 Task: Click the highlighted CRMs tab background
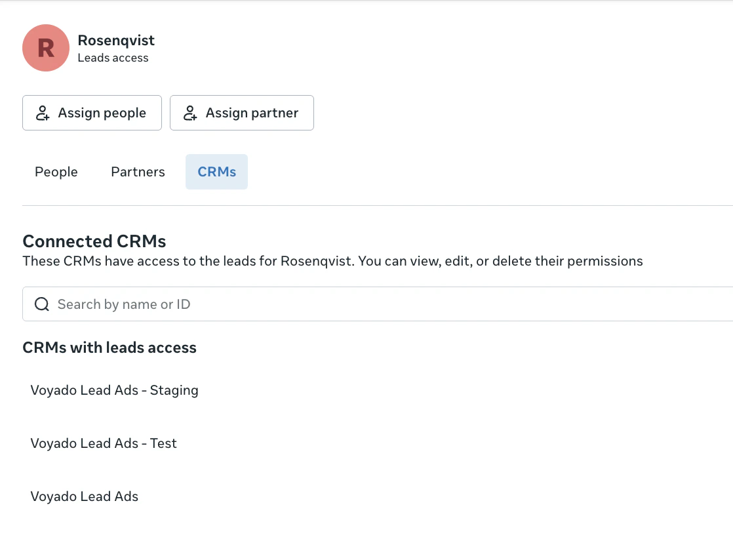pyautogui.click(x=216, y=172)
